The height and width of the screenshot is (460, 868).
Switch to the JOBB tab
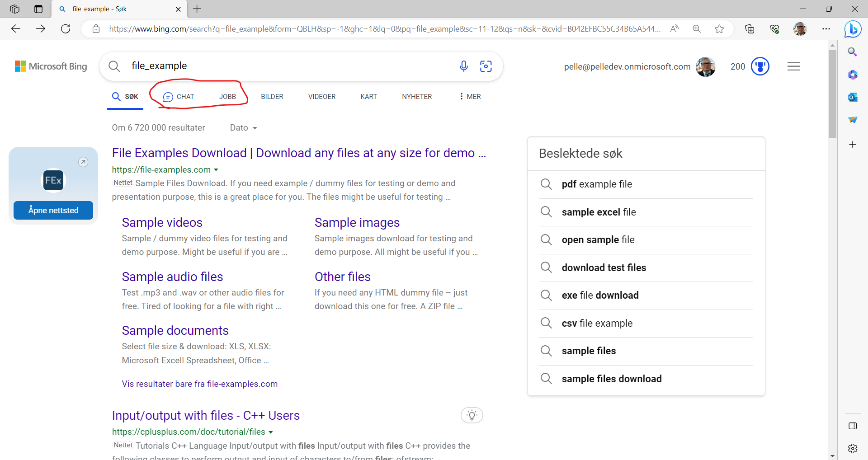click(x=227, y=97)
